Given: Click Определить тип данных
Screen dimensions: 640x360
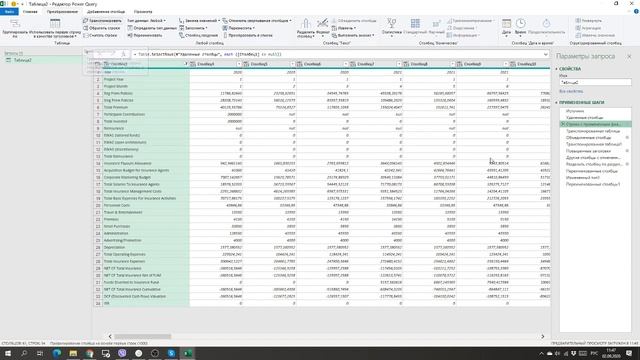Looking at the screenshot, I should (x=152, y=28).
